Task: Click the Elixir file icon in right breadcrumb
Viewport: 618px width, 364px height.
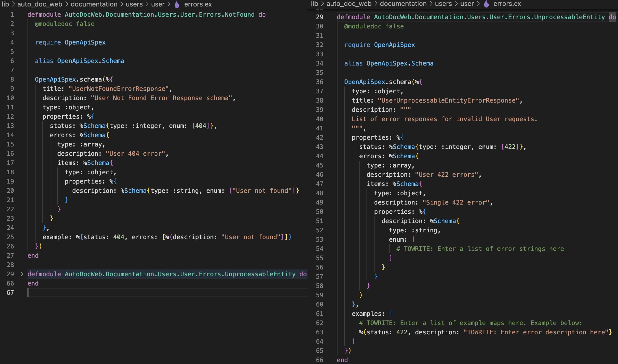Action: click(x=486, y=4)
